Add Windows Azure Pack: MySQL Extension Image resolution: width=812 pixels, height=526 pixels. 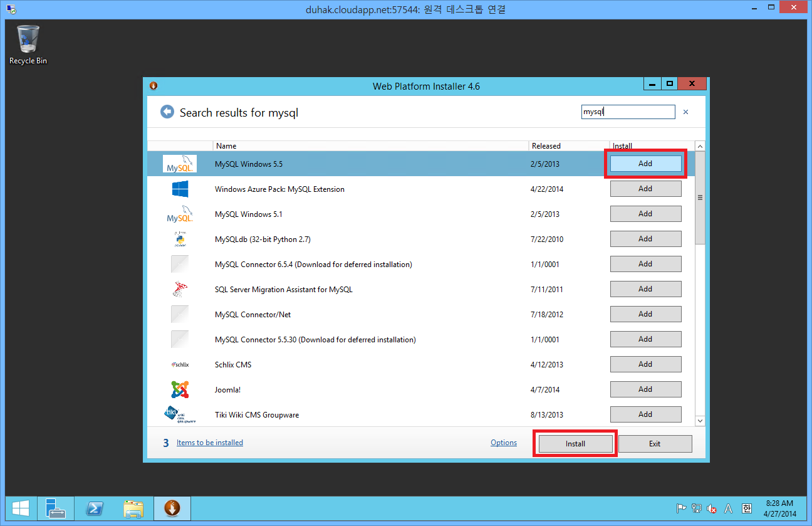click(645, 189)
